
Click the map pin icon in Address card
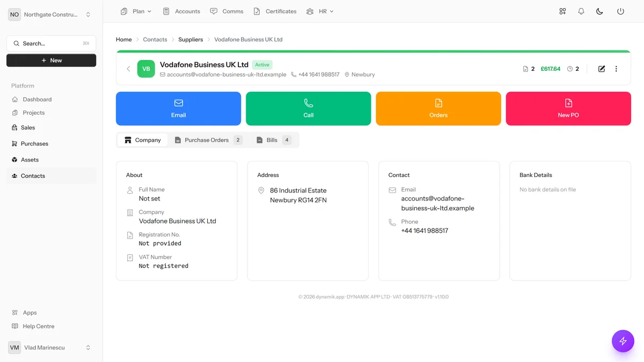pyautogui.click(x=261, y=190)
